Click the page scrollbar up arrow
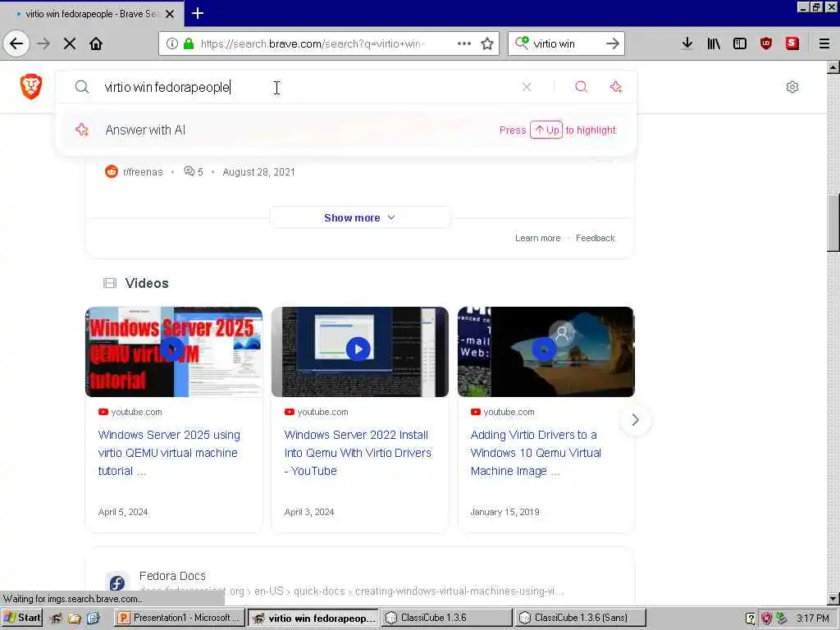The height and width of the screenshot is (630, 840). (x=833, y=67)
